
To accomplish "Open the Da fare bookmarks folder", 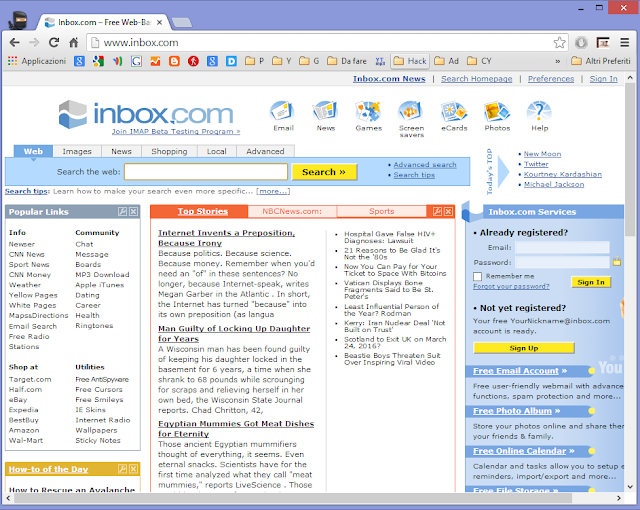I will (x=347, y=61).
